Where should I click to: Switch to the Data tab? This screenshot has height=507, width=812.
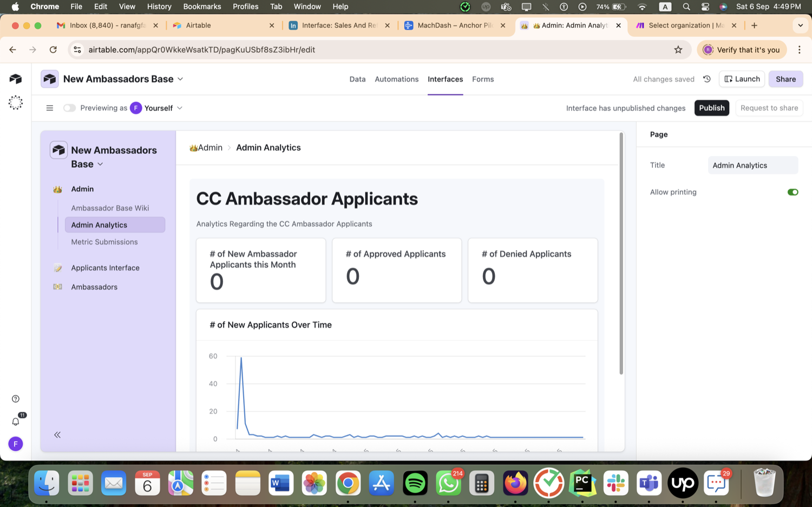pyautogui.click(x=357, y=79)
